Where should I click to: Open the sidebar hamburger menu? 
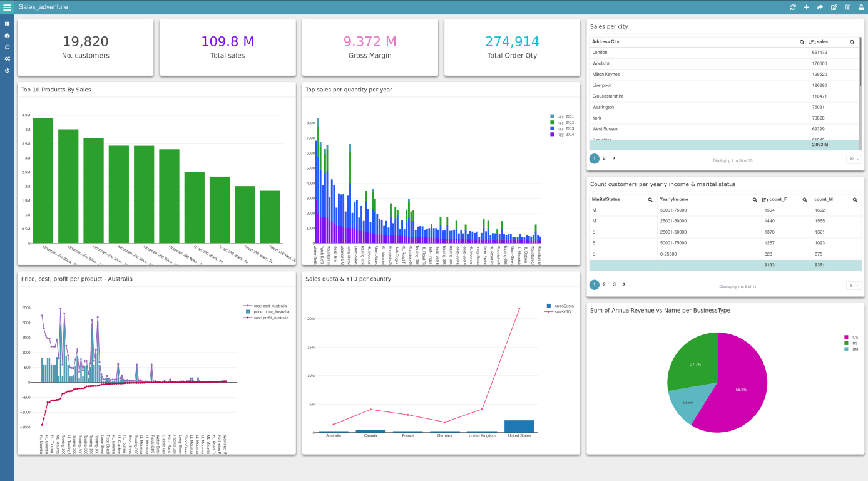pyautogui.click(x=6, y=7)
